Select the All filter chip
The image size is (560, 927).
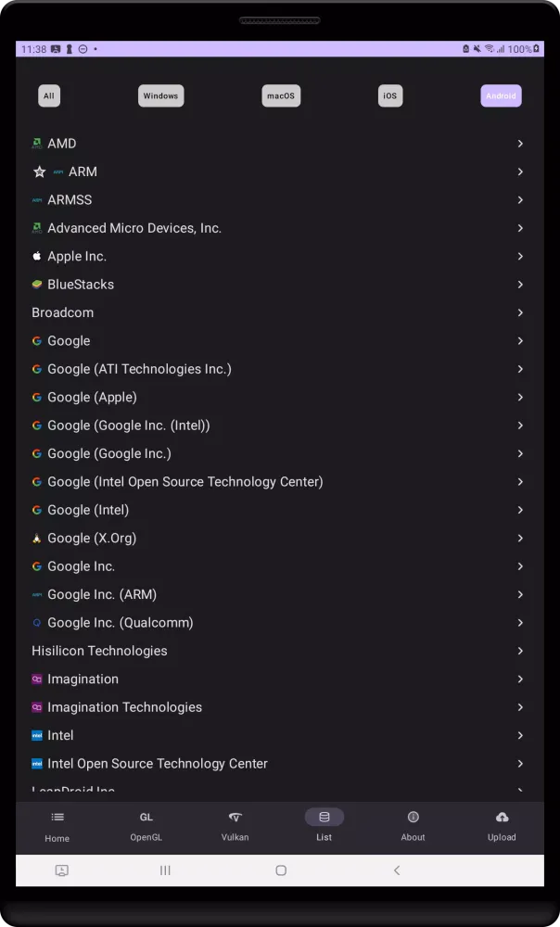pyautogui.click(x=49, y=95)
